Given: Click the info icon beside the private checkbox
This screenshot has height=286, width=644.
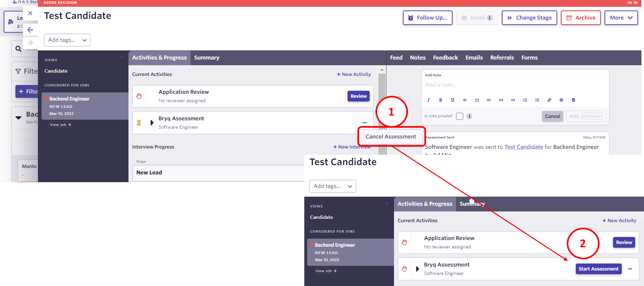Looking at the screenshot, I should [x=469, y=116].
